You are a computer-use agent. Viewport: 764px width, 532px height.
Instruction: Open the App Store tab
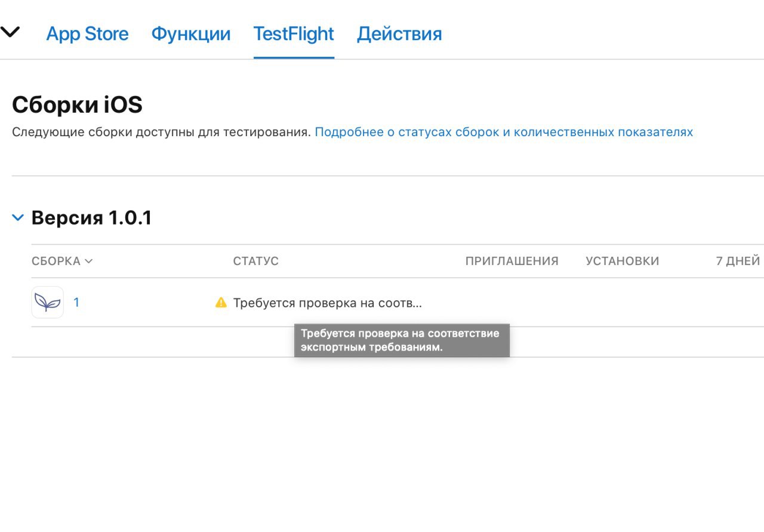tap(87, 34)
